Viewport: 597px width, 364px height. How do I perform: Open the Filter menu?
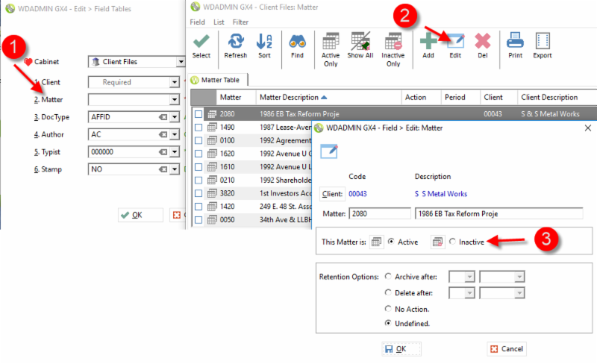pos(241,22)
